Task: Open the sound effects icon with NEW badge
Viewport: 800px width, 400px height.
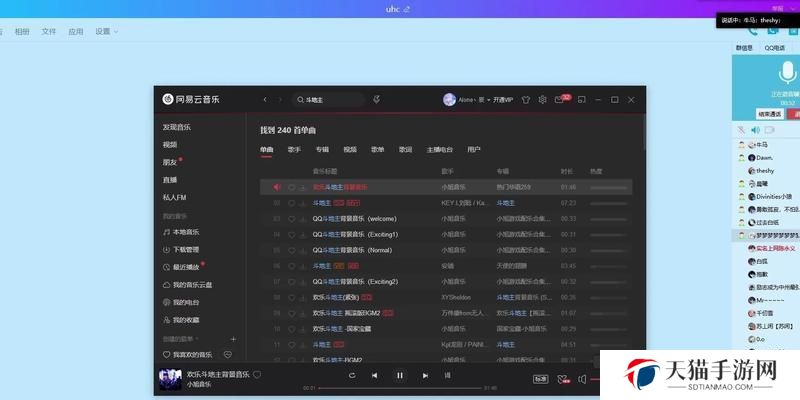Action: click(x=563, y=379)
